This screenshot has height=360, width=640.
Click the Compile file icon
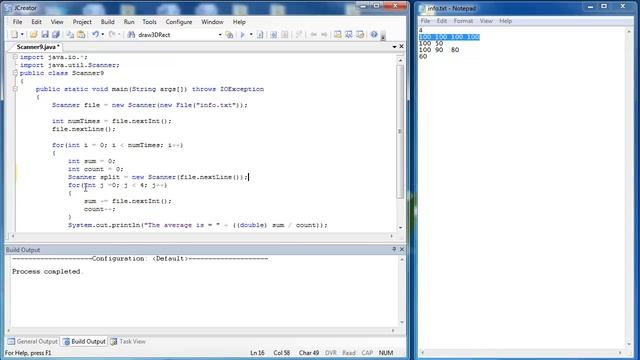tap(260, 35)
